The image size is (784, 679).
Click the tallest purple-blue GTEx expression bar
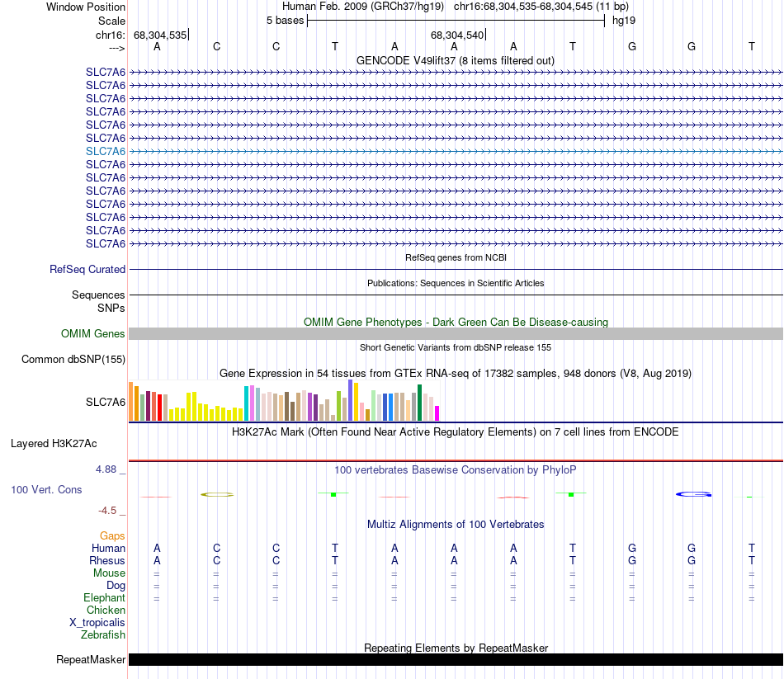coord(351,400)
